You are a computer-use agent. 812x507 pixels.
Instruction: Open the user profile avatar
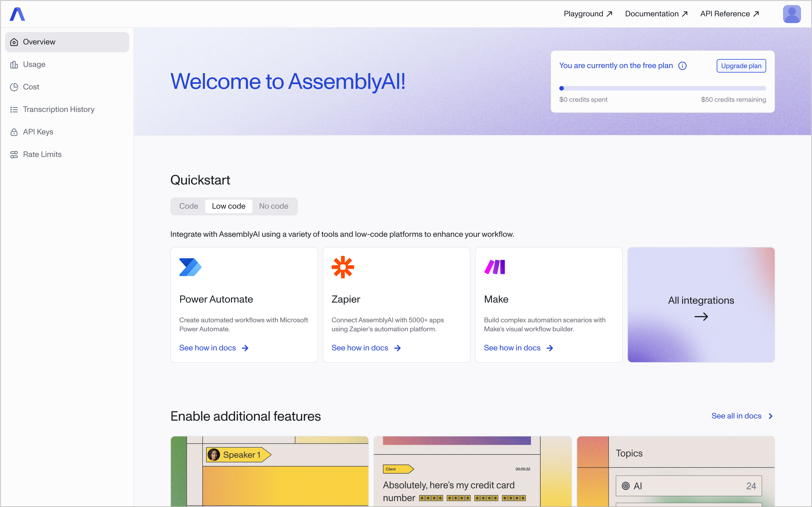pyautogui.click(x=791, y=14)
